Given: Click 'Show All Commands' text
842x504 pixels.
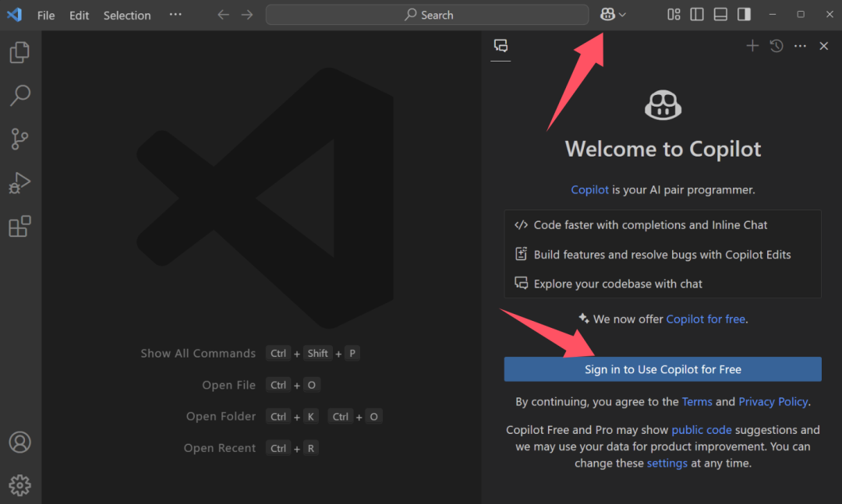Looking at the screenshot, I should pos(197,353).
